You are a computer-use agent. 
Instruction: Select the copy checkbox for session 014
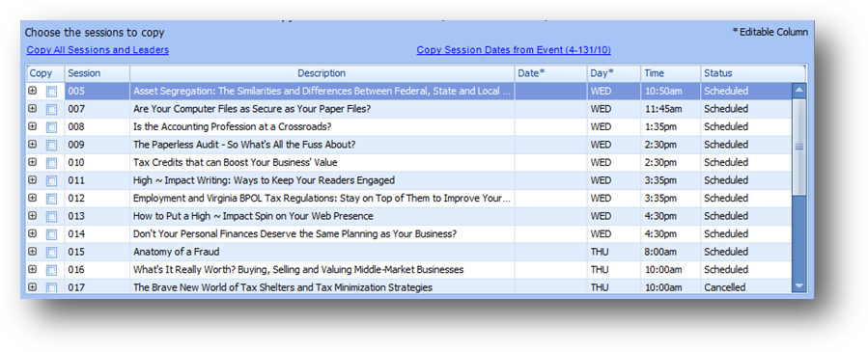click(51, 234)
